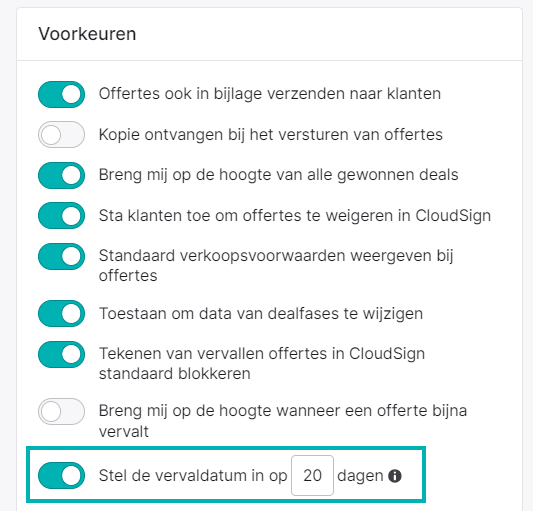Switch off Standaard verkoopsvoorwaarden weergeven toggle
Screen dimensions: 533x511
click(x=62, y=256)
